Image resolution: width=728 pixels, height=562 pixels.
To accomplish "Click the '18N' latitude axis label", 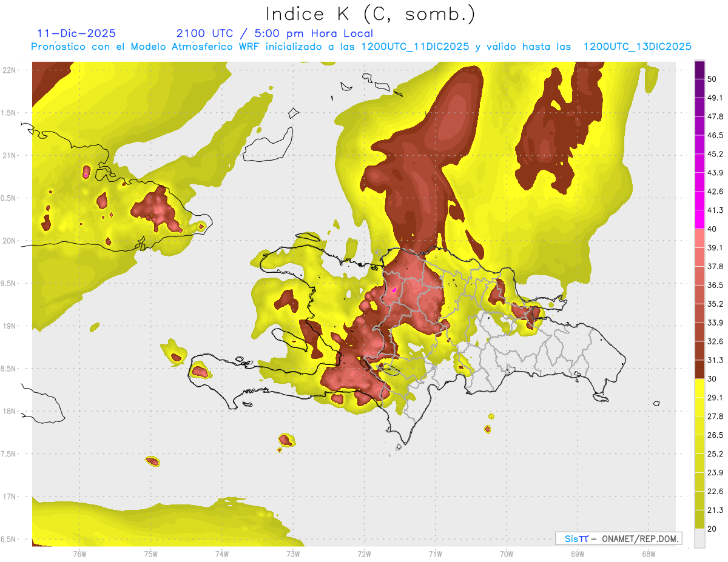I will tap(10, 412).
